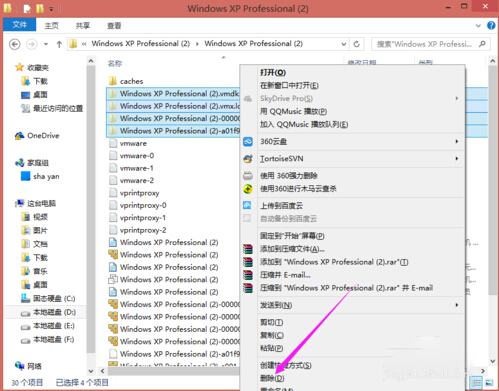Image resolution: width=499 pixels, height=391 pixels.
Task: Open Quick Access Toolbar customize dropdown
Action: click(x=51, y=9)
